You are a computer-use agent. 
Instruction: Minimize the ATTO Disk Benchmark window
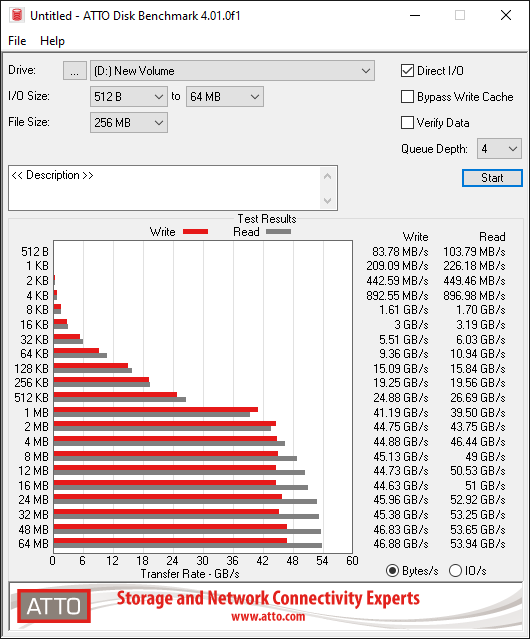pos(415,15)
